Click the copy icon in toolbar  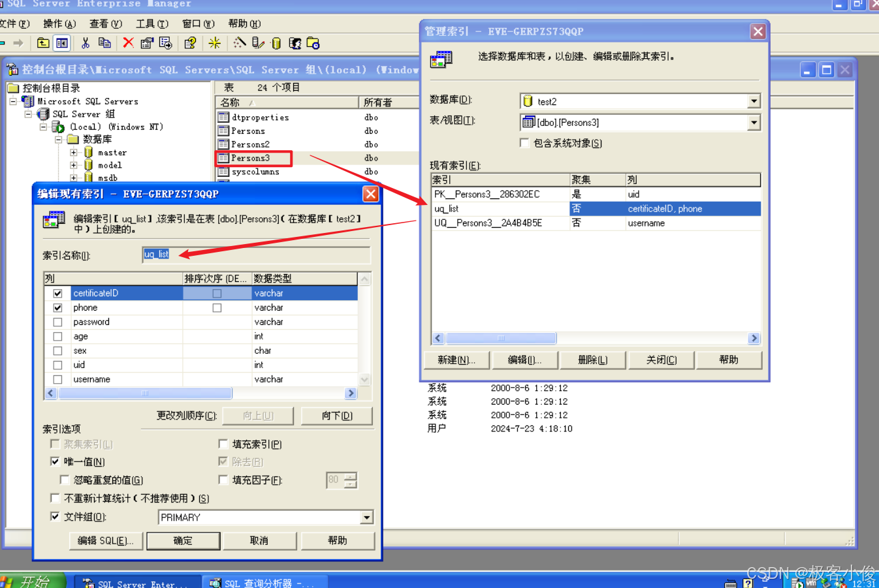pyautogui.click(x=104, y=43)
